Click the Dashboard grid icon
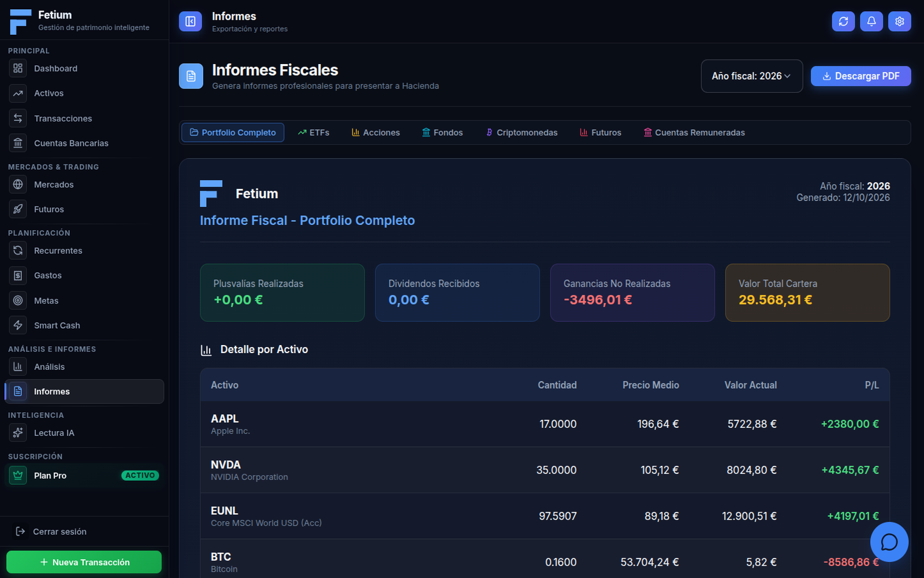Image resolution: width=924 pixels, height=578 pixels. (x=18, y=68)
